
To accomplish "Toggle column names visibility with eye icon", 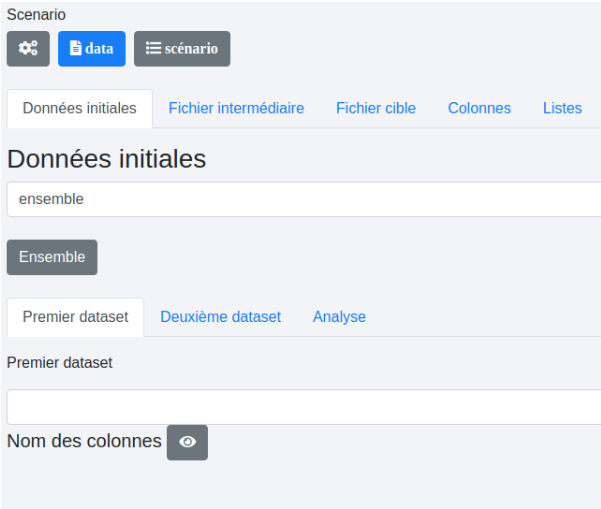I will [187, 442].
